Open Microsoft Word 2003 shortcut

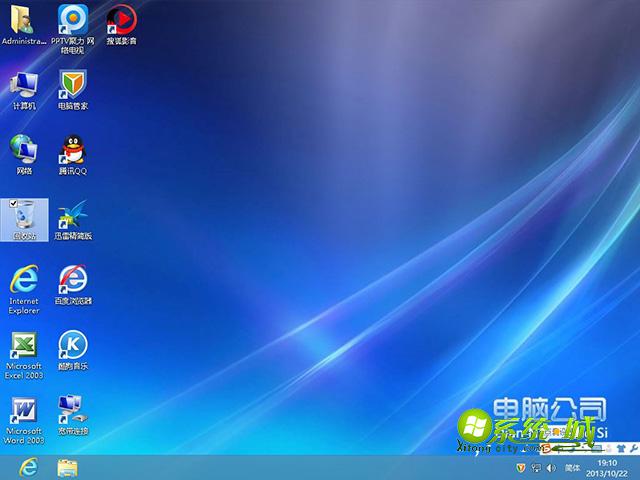tap(24, 420)
